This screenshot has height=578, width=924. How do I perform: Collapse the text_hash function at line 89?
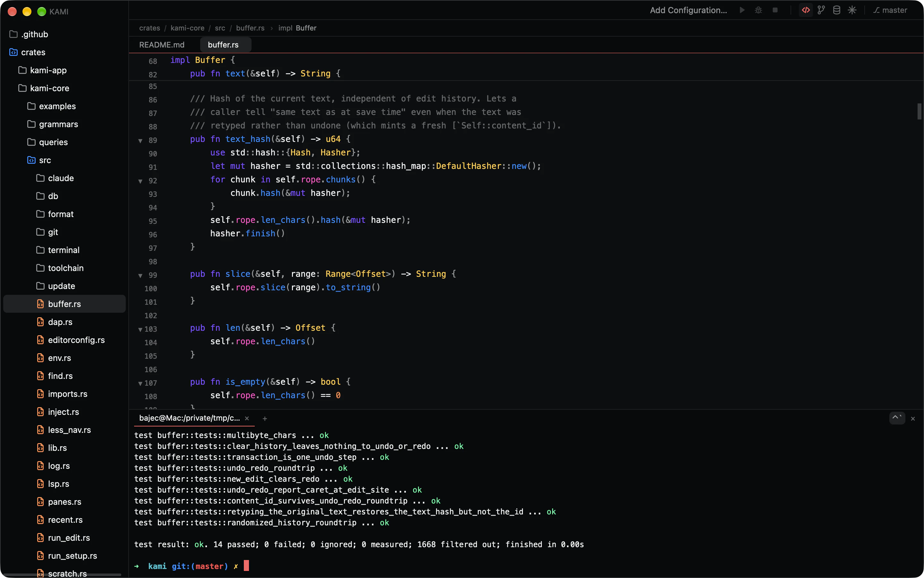coord(140,140)
